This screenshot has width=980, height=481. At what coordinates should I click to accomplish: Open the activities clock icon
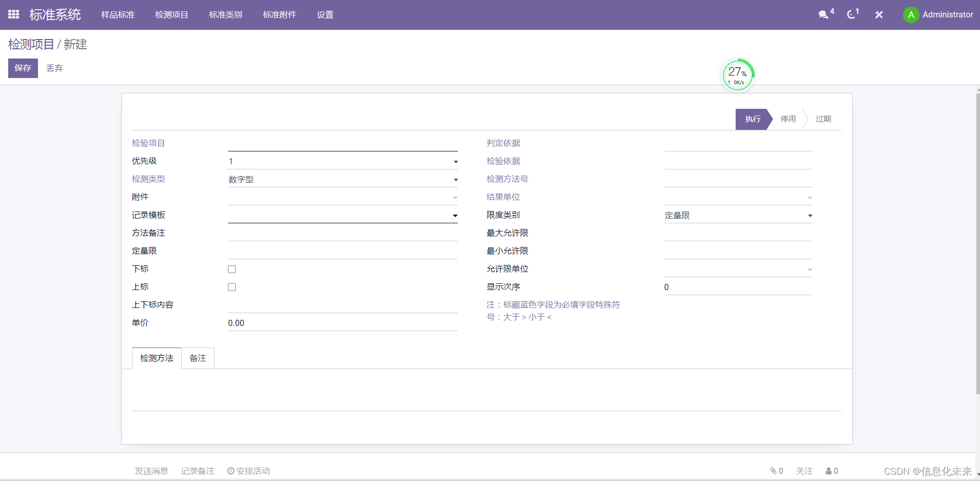pos(852,14)
